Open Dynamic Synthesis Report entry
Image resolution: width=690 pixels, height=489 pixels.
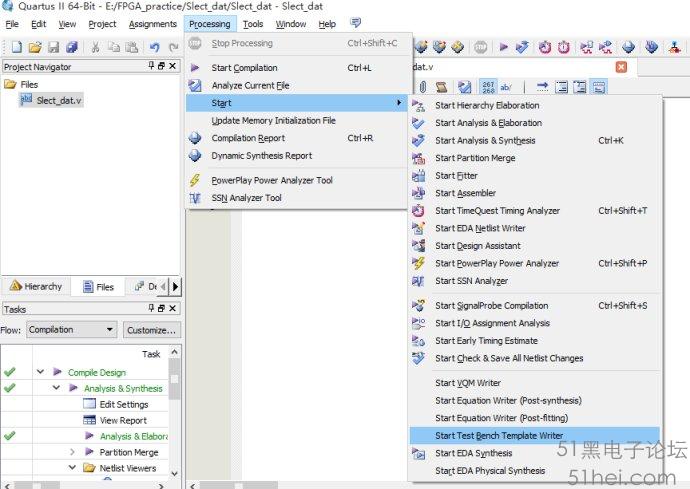pyautogui.click(x=295, y=156)
